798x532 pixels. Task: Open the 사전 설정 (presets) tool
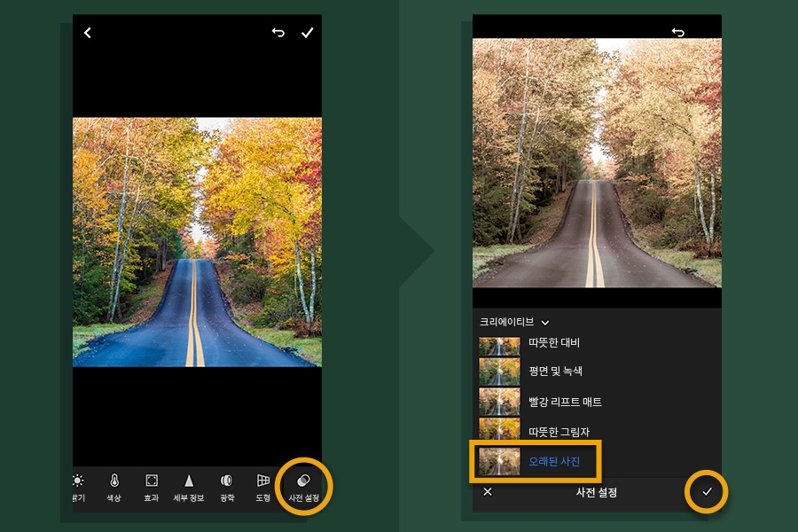303,487
